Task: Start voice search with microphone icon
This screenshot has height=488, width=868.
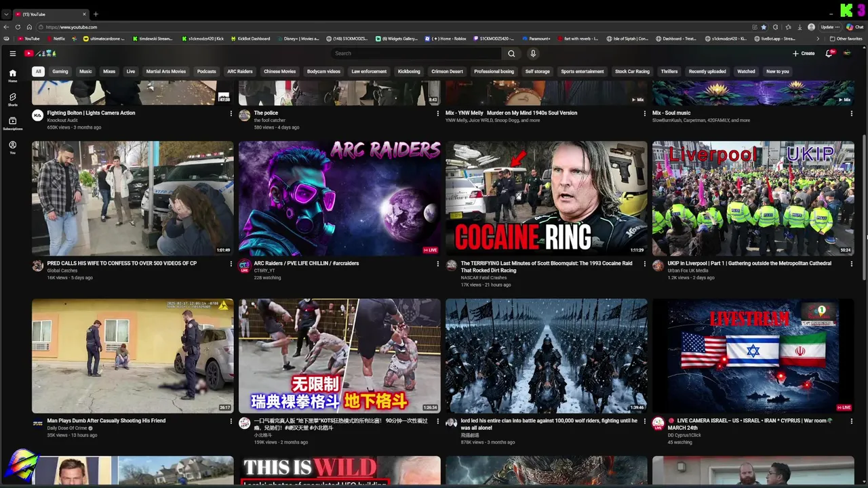Action: tap(533, 54)
